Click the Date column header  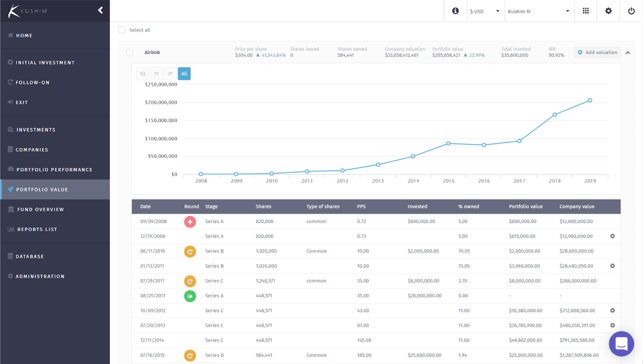146,207
